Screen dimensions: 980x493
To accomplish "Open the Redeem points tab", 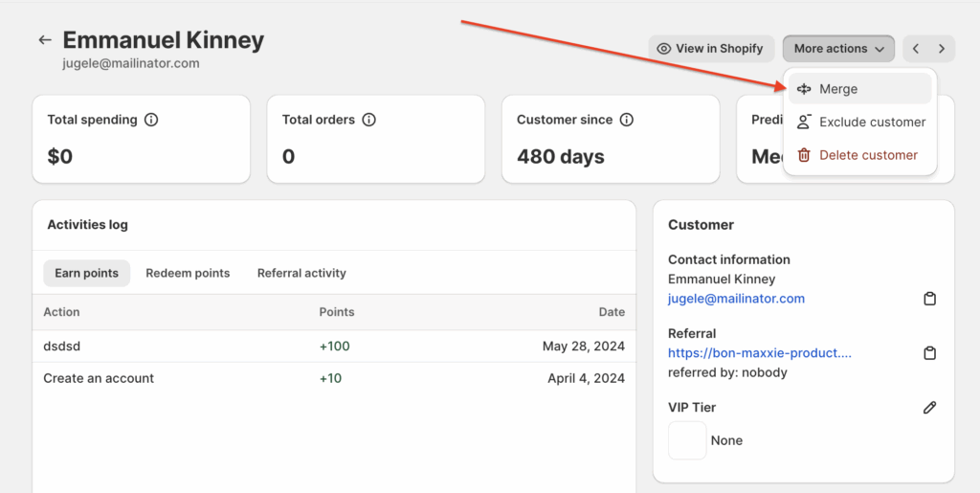I will point(188,273).
